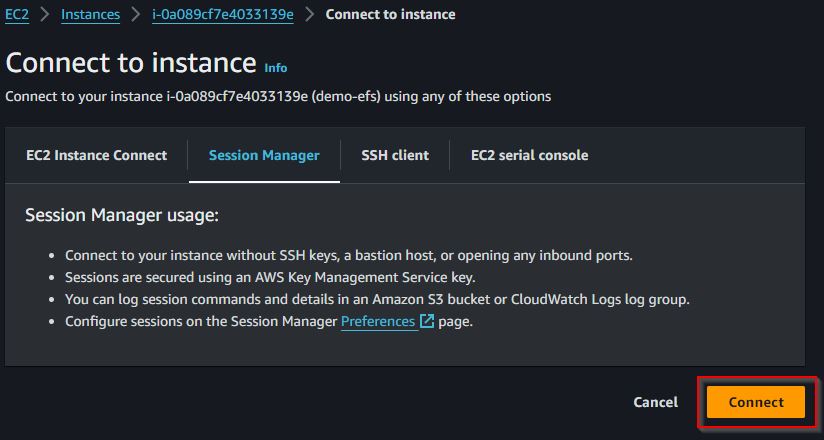824x440 pixels.
Task: Switch to the SSH client tab
Action: (x=395, y=155)
